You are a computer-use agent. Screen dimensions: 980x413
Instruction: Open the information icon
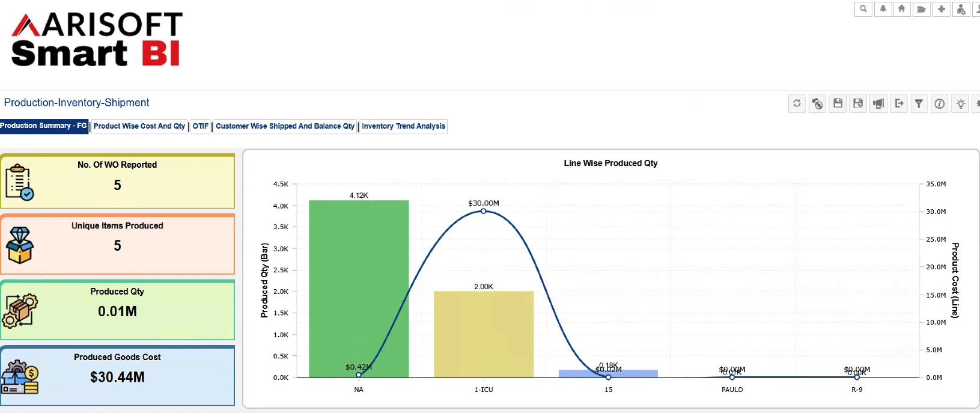pos(940,103)
